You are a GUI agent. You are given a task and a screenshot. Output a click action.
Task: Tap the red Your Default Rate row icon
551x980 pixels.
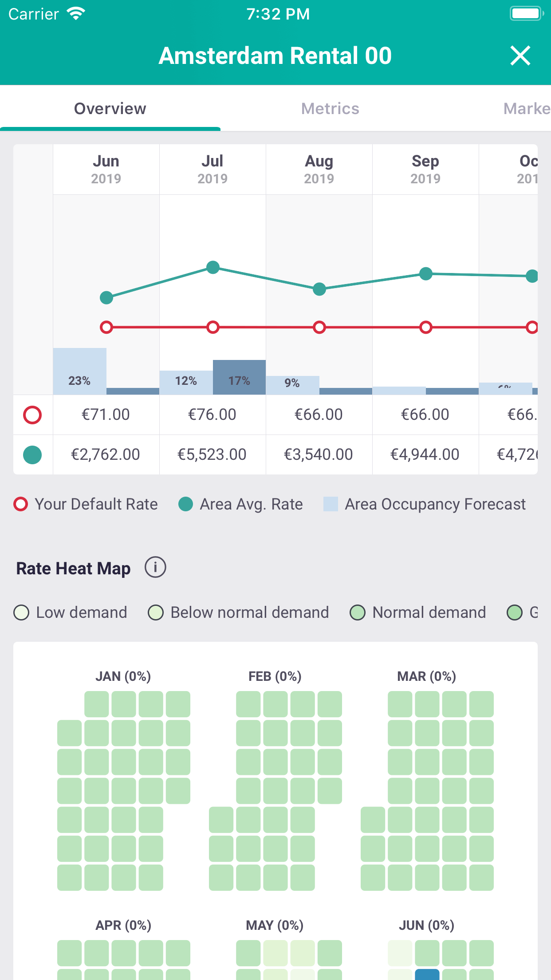tap(32, 415)
